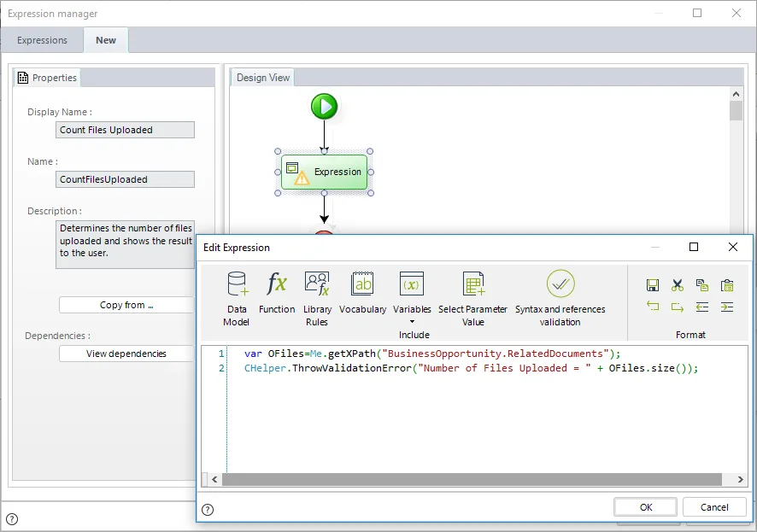
Task: Click the Description text box
Action: tap(125, 244)
